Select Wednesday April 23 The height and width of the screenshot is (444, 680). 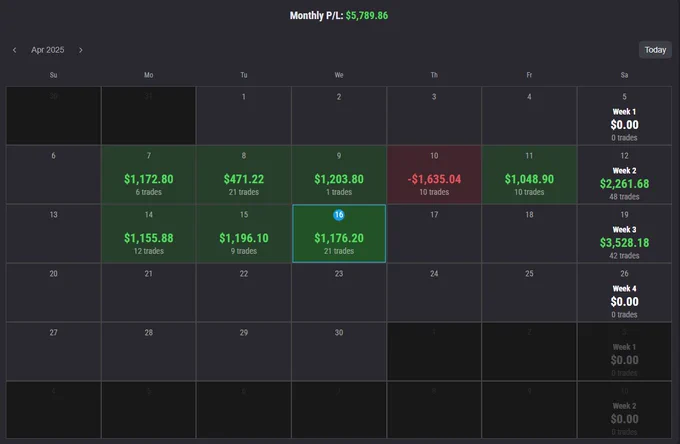tap(339, 292)
